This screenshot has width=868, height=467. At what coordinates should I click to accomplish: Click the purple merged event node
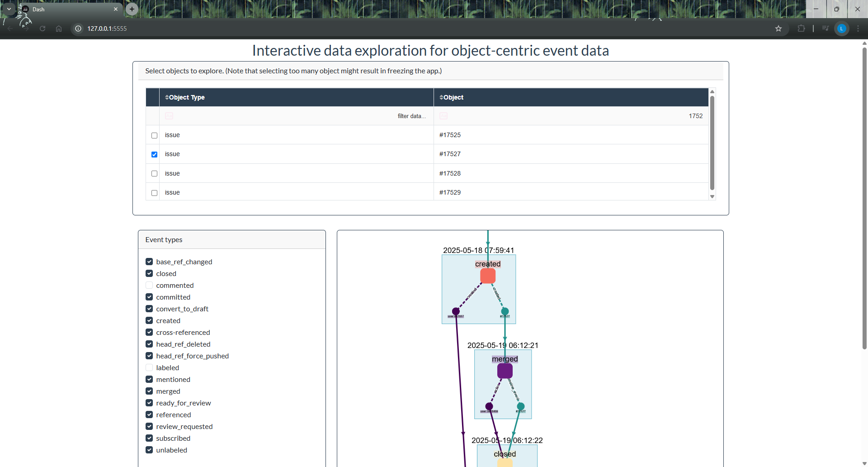point(505,371)
